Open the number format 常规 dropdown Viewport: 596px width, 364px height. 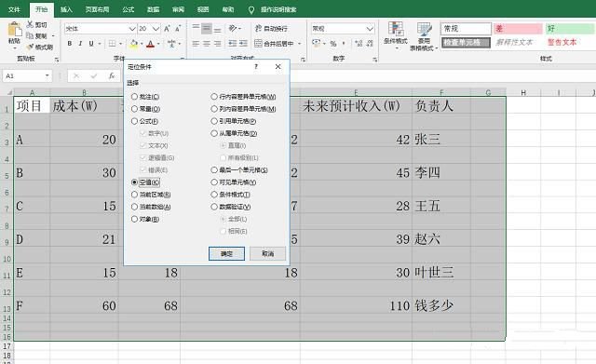pos(370,29)
